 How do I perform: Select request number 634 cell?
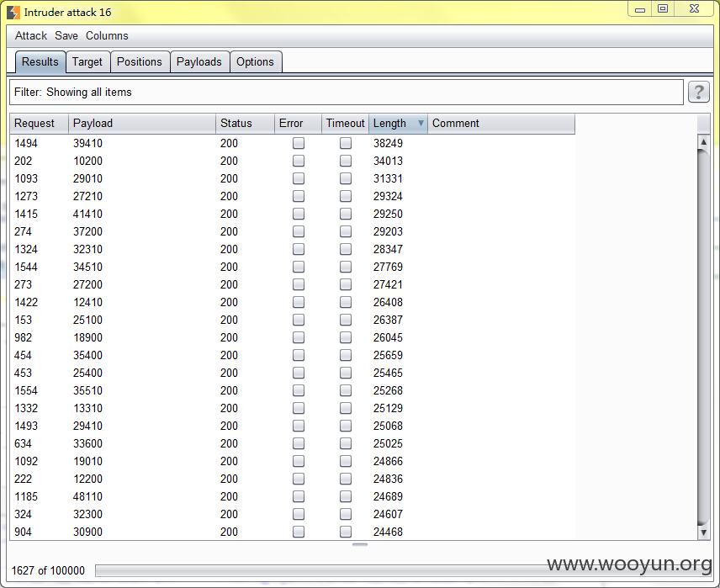23,444
